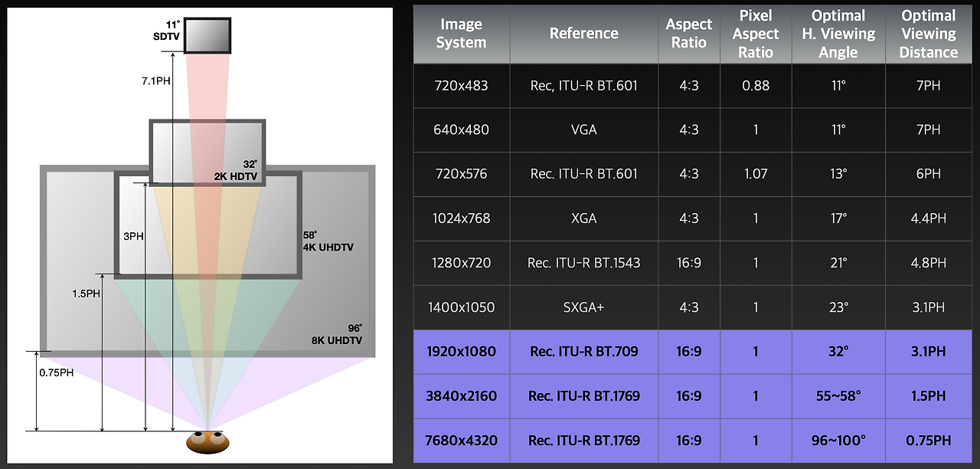Viewport: 980px width, 469px height.
Task: Click the 1280x720 image system cell
Action: coord(462,263)
